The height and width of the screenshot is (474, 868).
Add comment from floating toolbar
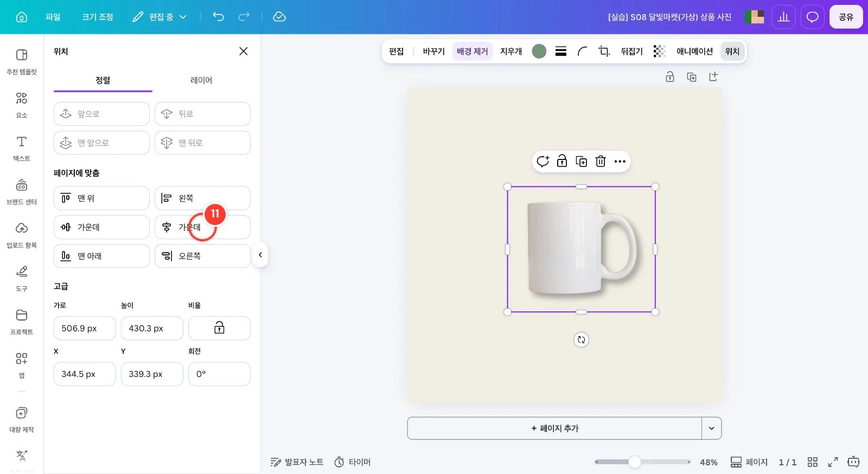point(542,161)
